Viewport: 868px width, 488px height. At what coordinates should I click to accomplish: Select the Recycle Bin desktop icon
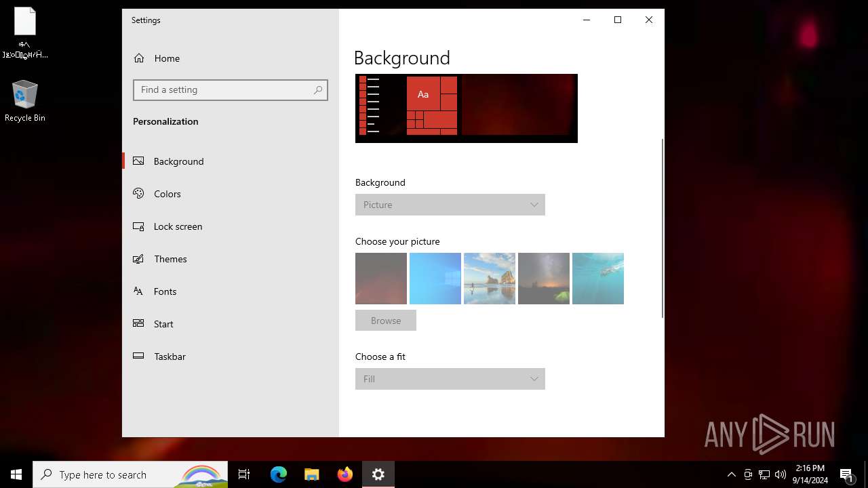[x=25, y=102]
